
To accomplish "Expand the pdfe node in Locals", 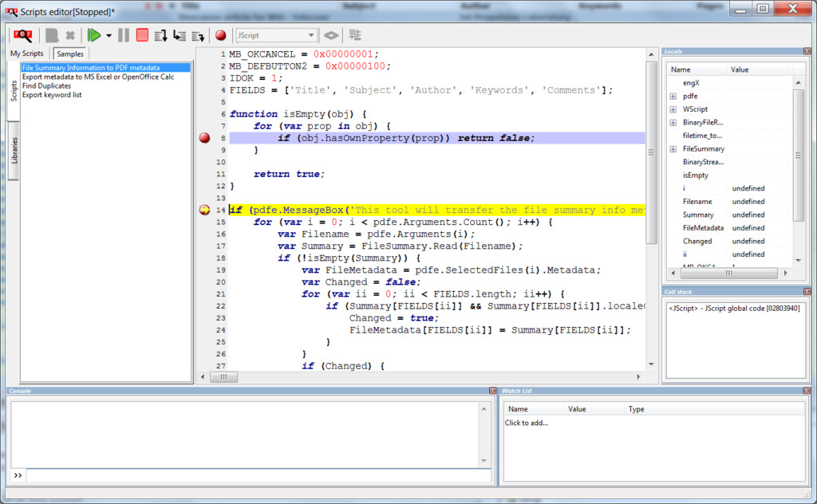I will point(674,96).
